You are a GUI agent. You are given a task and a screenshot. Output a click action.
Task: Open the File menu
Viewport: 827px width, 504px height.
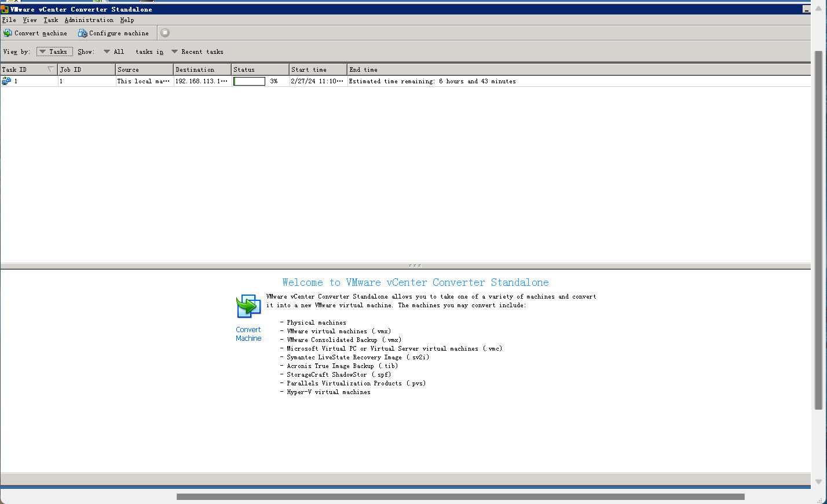(9, 20)
